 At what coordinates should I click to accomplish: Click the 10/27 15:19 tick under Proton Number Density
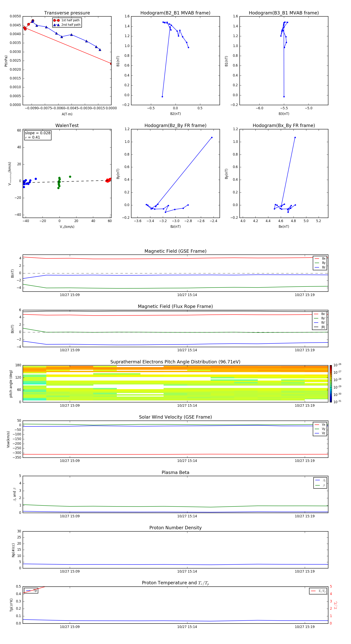(305, 571)
